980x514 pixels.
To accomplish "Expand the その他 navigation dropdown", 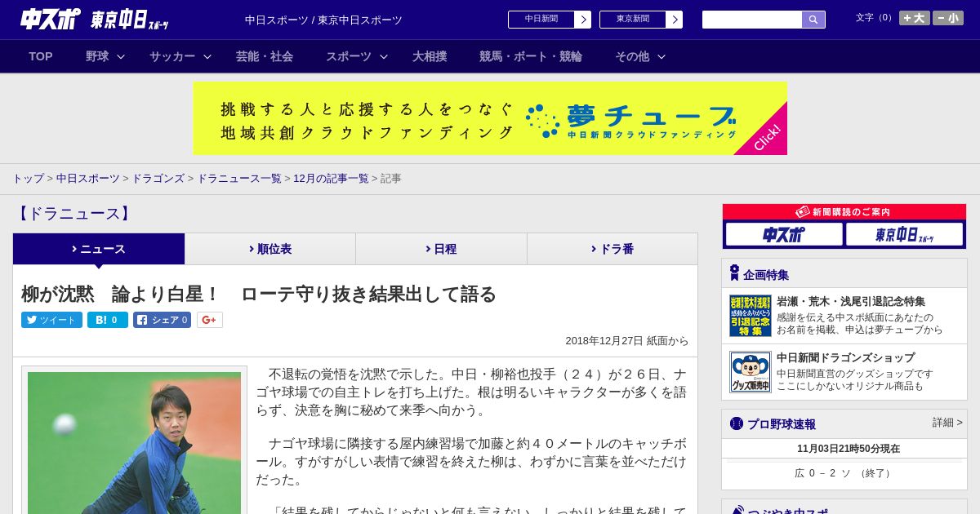I will tap(640, 56).
